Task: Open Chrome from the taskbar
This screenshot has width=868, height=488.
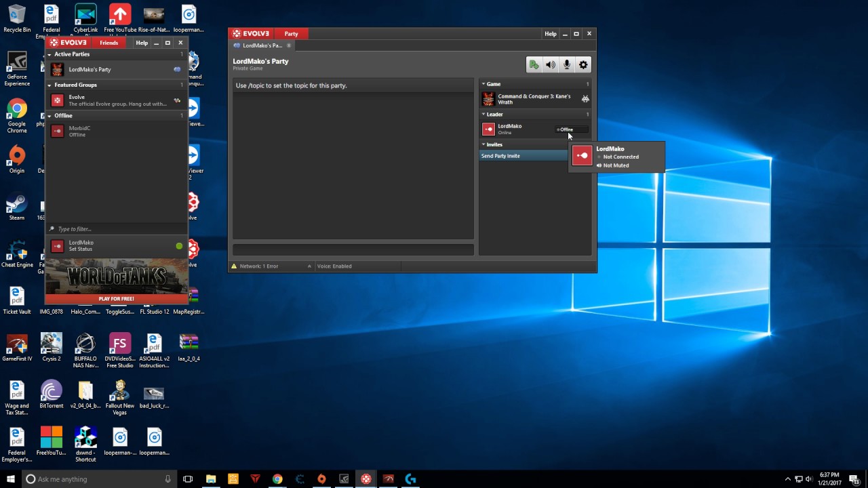Action: (277, 479)
